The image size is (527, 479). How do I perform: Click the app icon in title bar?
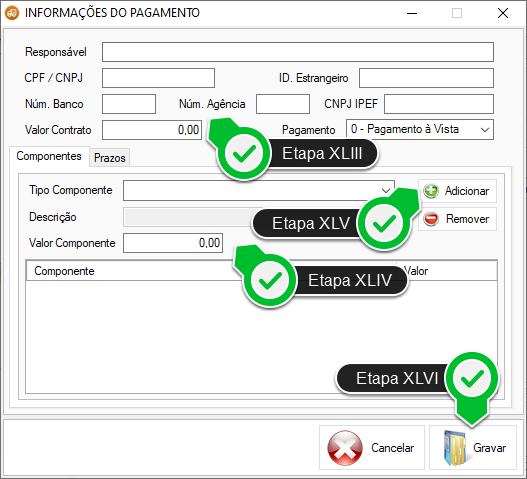(12, 13)
